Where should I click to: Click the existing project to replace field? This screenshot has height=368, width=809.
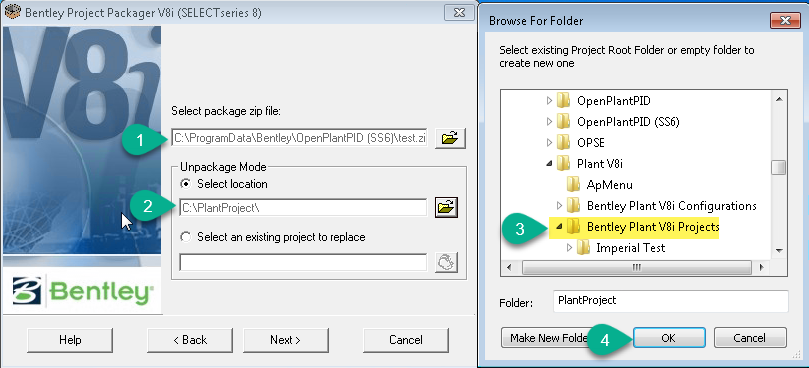point(303,262)
